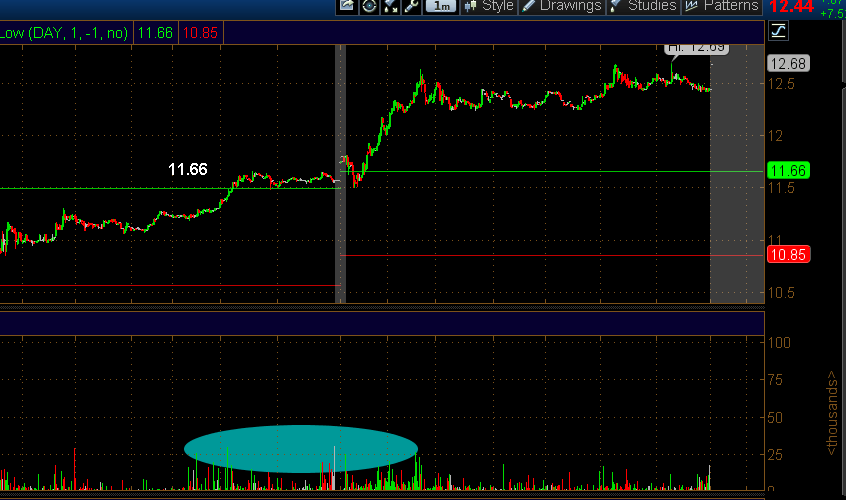Click the red 12.44 last price
846x500 pixels.
[792, 6]
